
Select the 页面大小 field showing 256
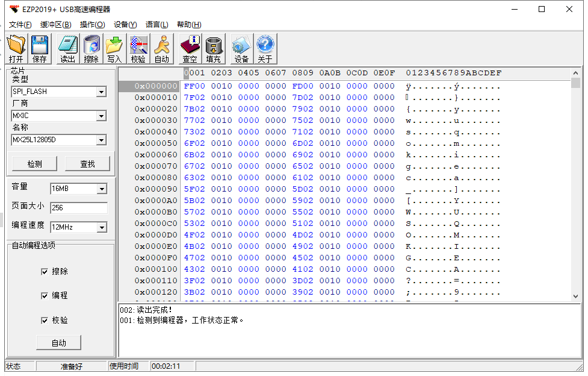click(x=78, y=207)
